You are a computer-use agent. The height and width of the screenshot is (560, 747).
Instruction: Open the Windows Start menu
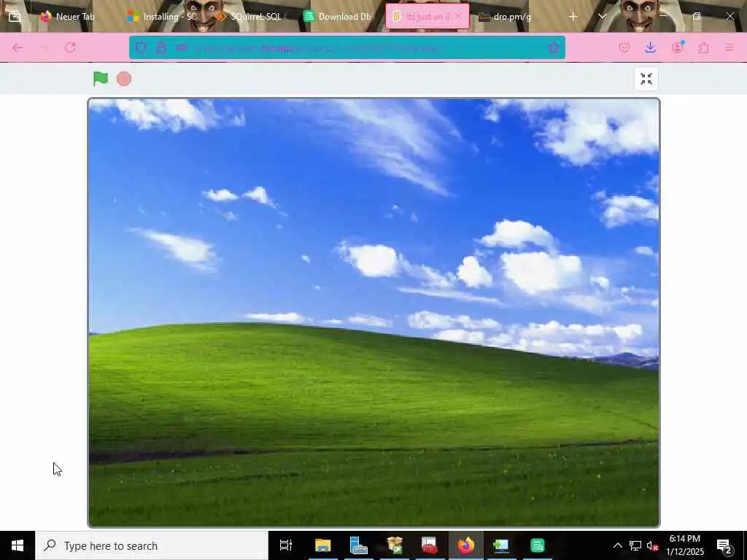click(x=18, y=545)
